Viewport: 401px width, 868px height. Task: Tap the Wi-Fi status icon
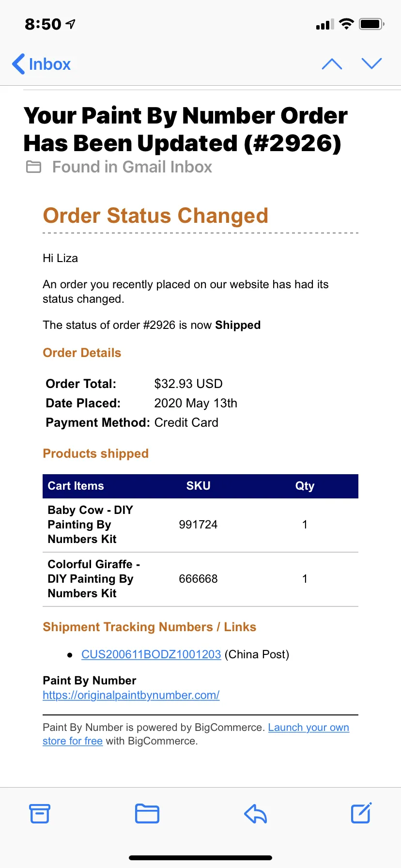(346, 24)
